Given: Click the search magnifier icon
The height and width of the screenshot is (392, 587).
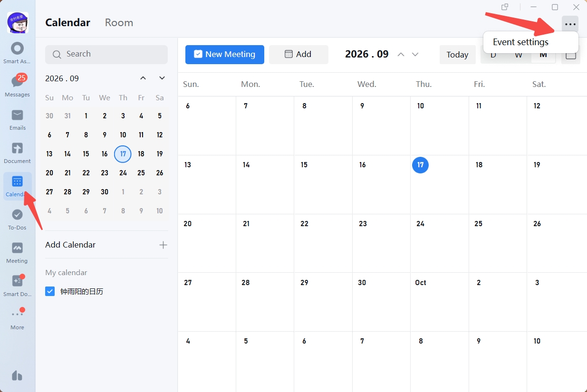Looking at the screenshot, I should click(x=57, y=55).
